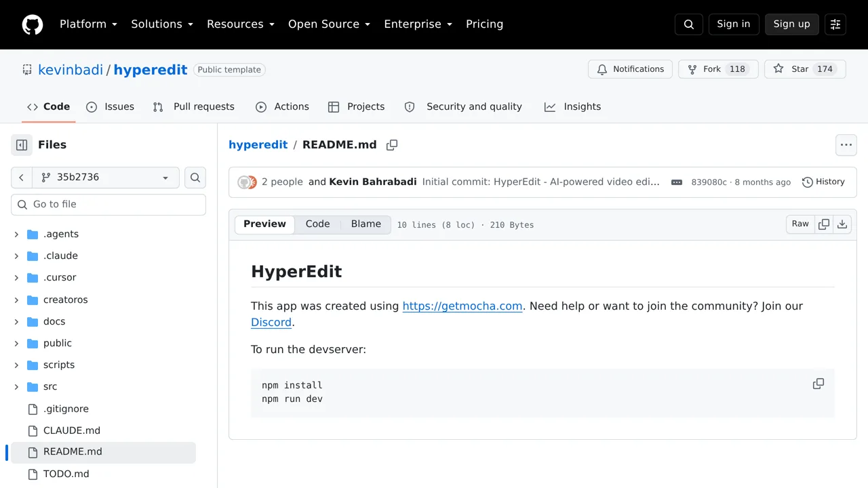The height and width of the screenshot is (488, 868).
Task: Expand commit message ellipsis button
Action: pos(677,182)
